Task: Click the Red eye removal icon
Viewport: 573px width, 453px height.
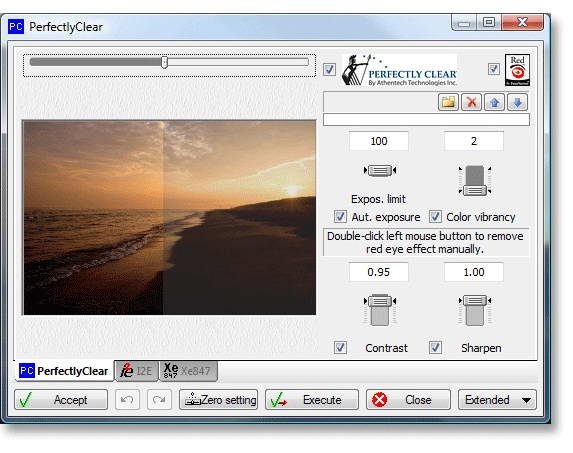Action: coord(517,70)
